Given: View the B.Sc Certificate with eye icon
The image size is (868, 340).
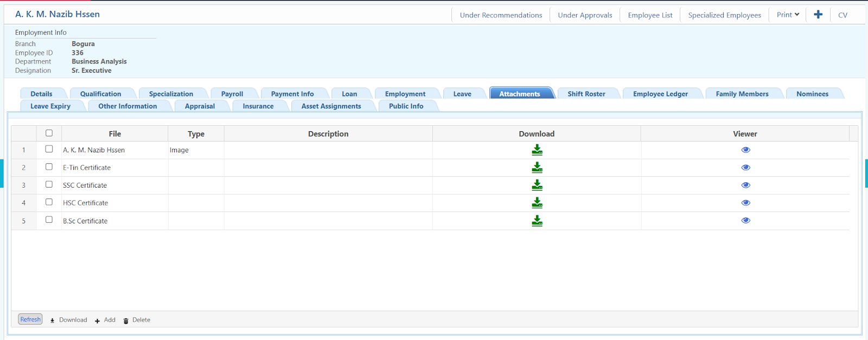Looking at the screenshot, I should [x=745, y=221].
